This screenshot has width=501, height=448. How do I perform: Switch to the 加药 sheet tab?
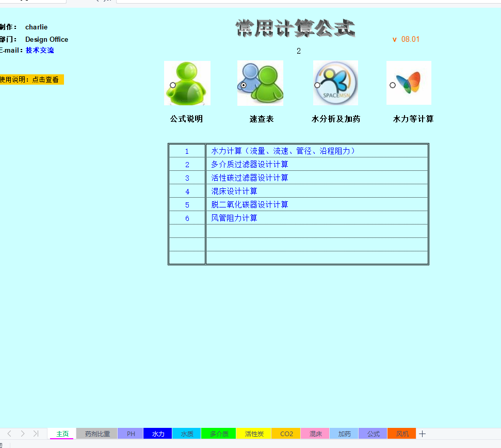pyautogui.click(x=344, y=434)
